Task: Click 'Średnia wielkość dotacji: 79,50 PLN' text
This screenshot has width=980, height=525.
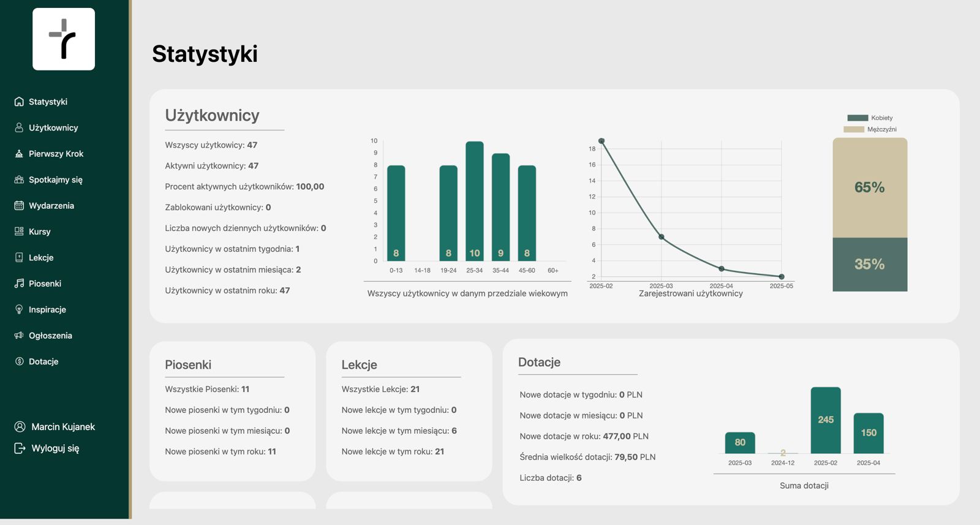Action: 587,457
